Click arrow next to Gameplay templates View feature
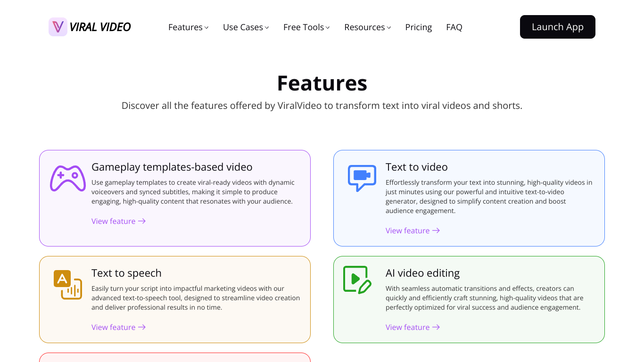644x362 pixels. 142,221
